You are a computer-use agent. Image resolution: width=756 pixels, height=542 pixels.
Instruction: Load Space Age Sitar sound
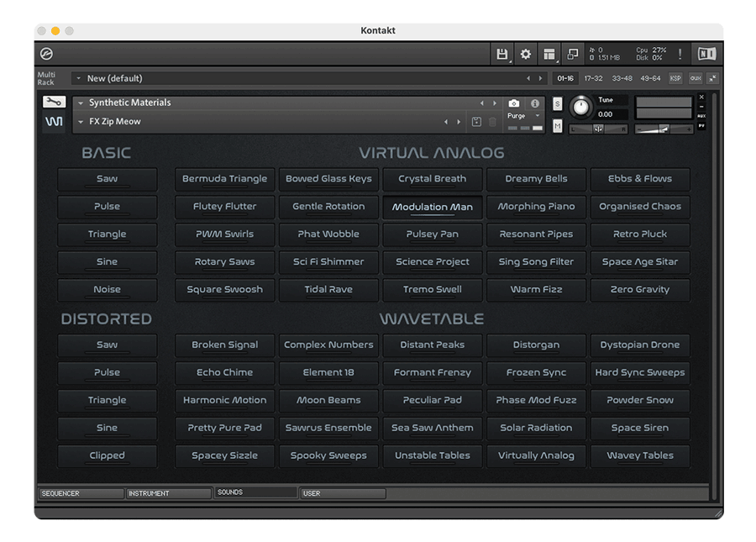640,262
